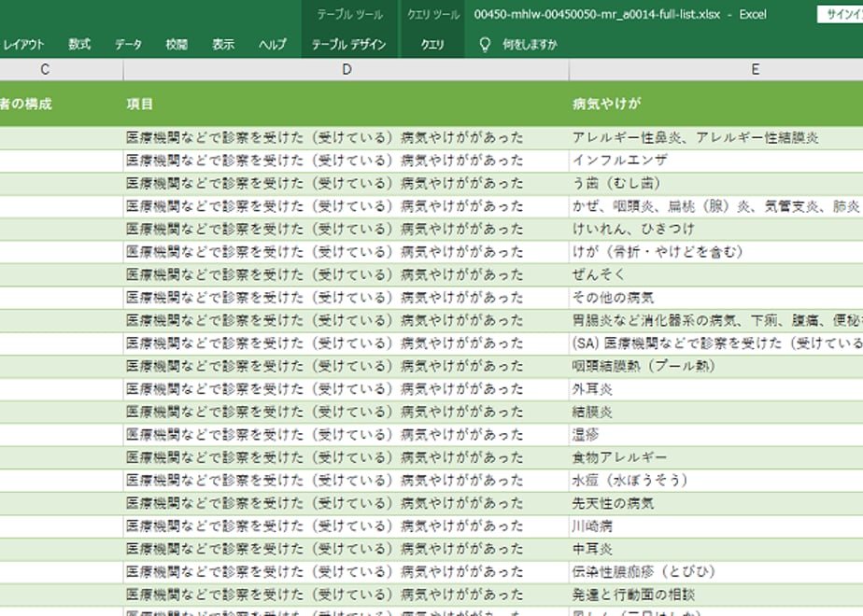The image size is (863, 616).
Task: Select the 先天性の病気 cell
Action: pos(716,503)
